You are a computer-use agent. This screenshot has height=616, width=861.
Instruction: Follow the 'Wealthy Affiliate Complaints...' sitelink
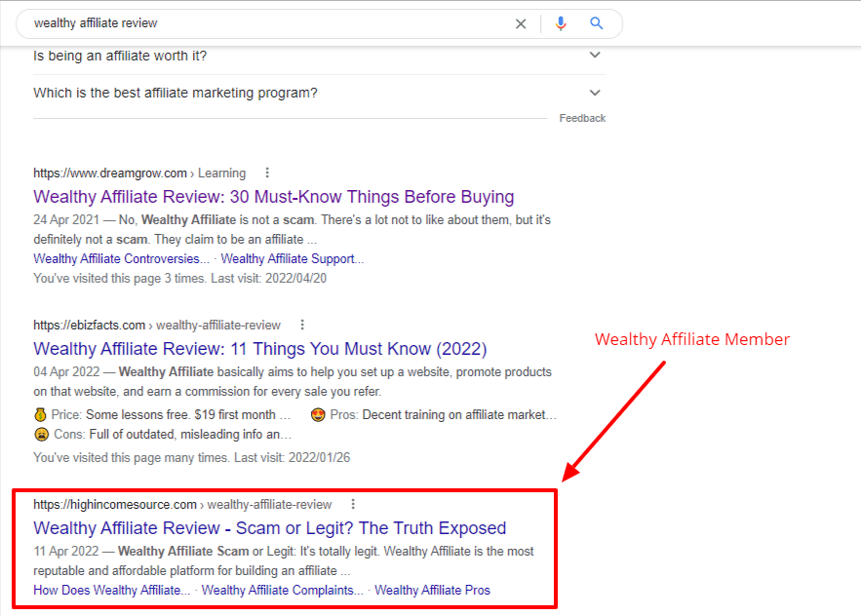(282, 591)
